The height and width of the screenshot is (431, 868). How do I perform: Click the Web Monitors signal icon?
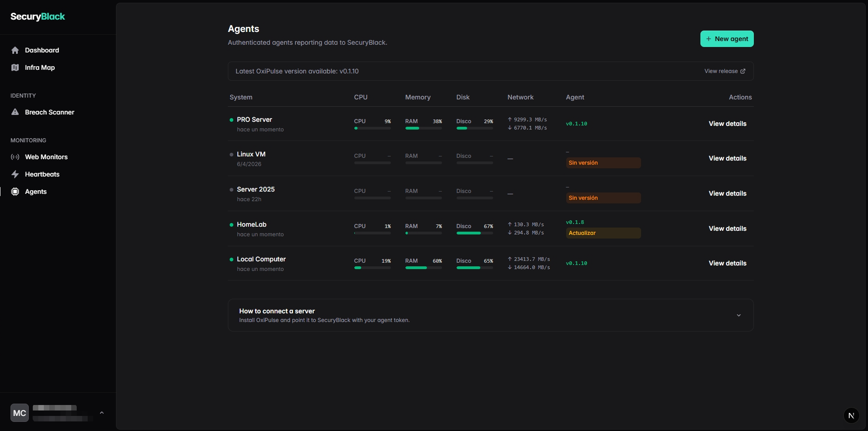(x=15, y=157)
